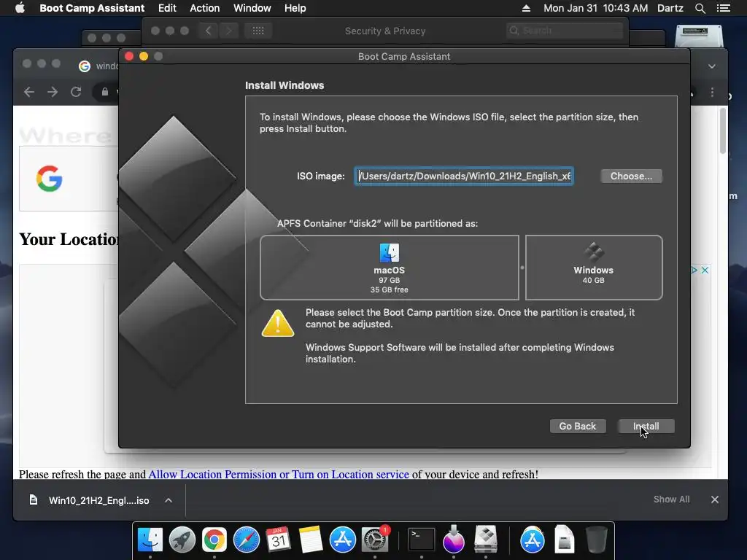The width and height of the screenshot is (747, 560).
Task: Click the Go Back button
Action: point(578,426)
